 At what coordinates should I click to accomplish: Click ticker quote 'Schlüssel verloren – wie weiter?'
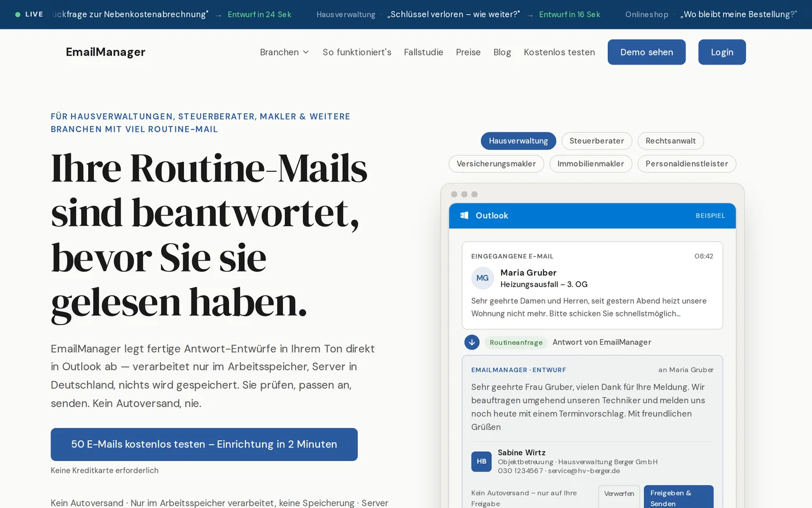(454, 15)
